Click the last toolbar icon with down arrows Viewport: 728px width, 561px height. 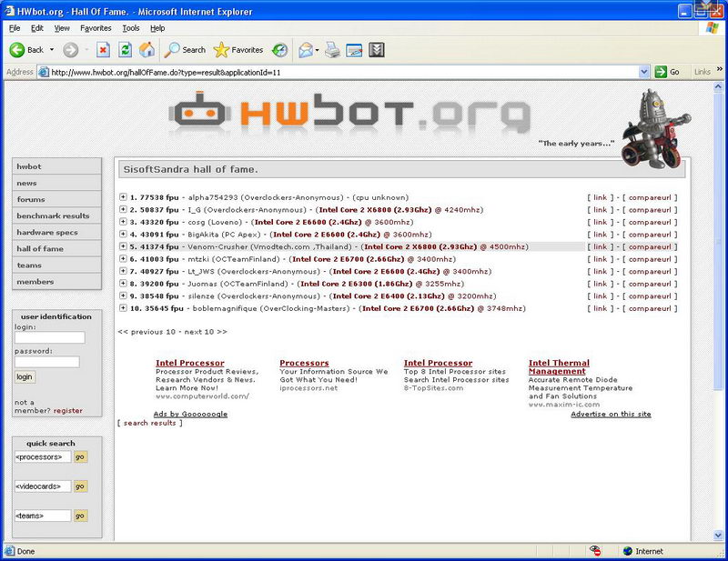point(377,50)
